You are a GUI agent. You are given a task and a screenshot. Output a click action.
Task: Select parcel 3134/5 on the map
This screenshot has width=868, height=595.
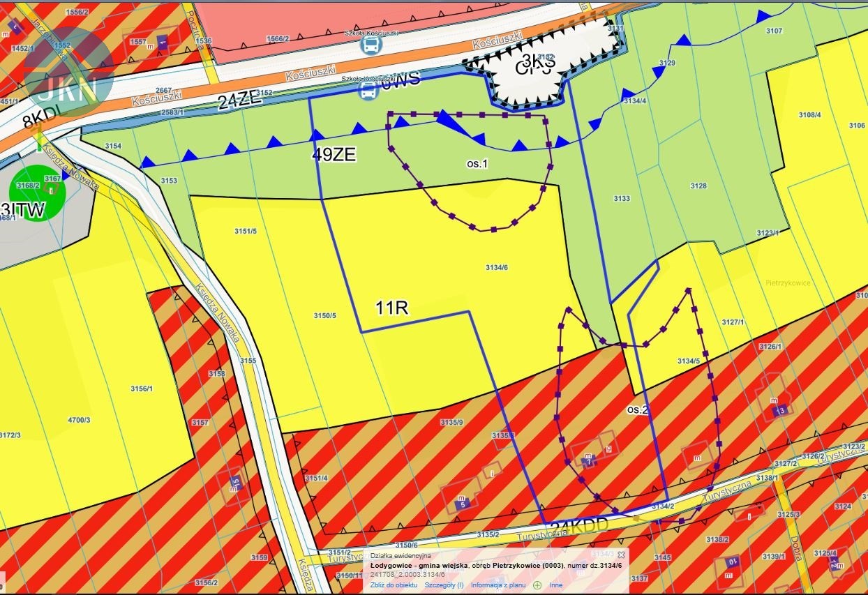click(x=688, y=361)
